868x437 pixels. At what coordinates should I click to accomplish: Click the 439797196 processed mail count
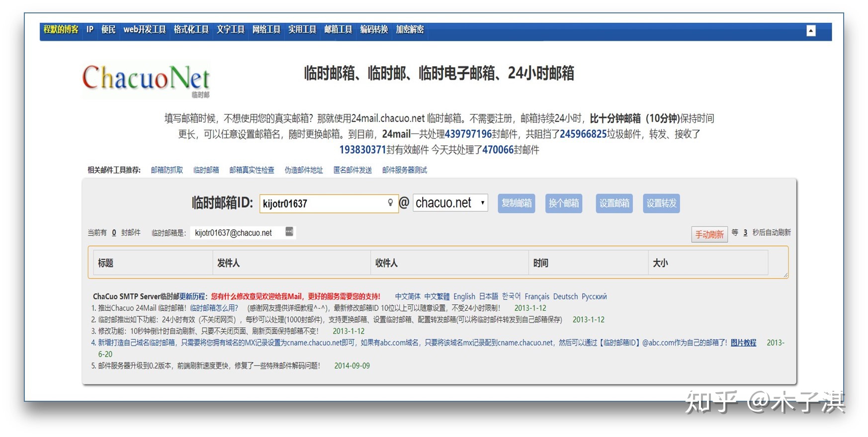click(x=468, y=134)
